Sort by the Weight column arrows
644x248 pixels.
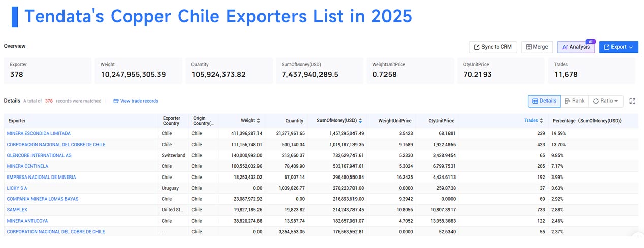click(x=259, y=121)
